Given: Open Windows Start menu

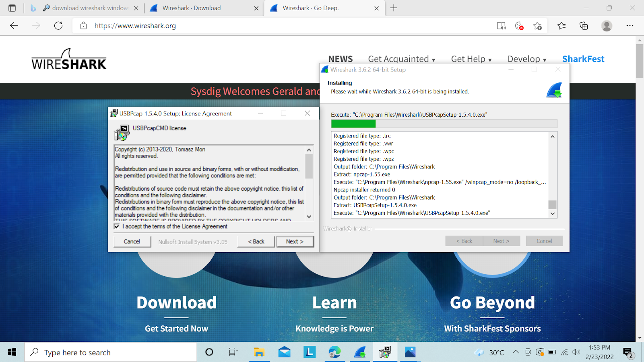Looking at the screenshot, I should (x=12, y=352).
